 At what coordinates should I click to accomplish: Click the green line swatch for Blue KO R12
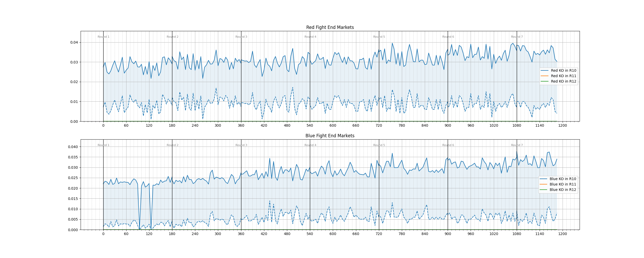coord(543,190)
